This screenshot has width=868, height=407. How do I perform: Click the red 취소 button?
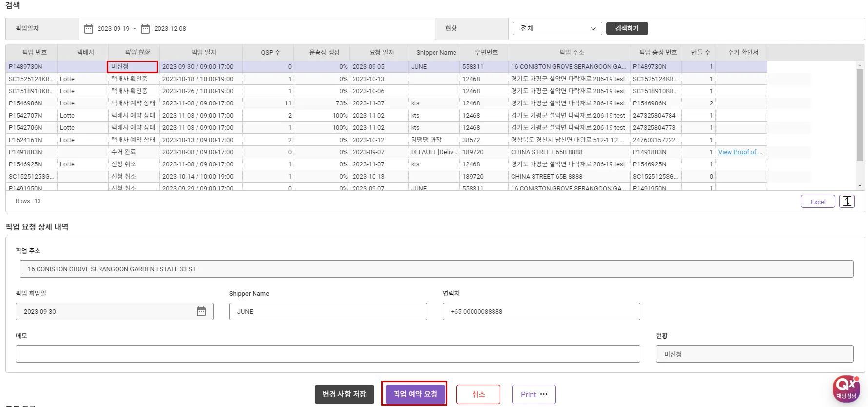click(x=478, y=394)
